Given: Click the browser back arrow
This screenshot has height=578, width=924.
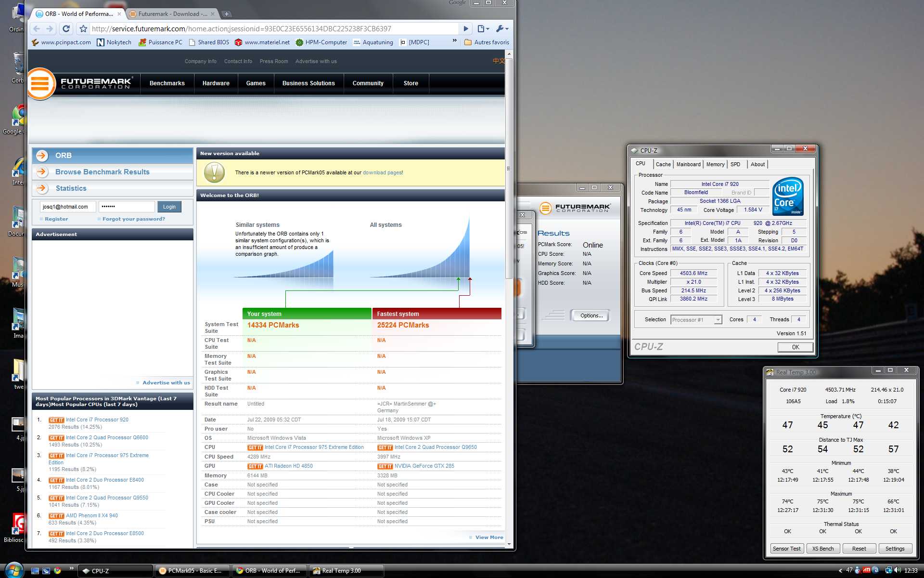Looking at the screenshot, I should point(37,29).
